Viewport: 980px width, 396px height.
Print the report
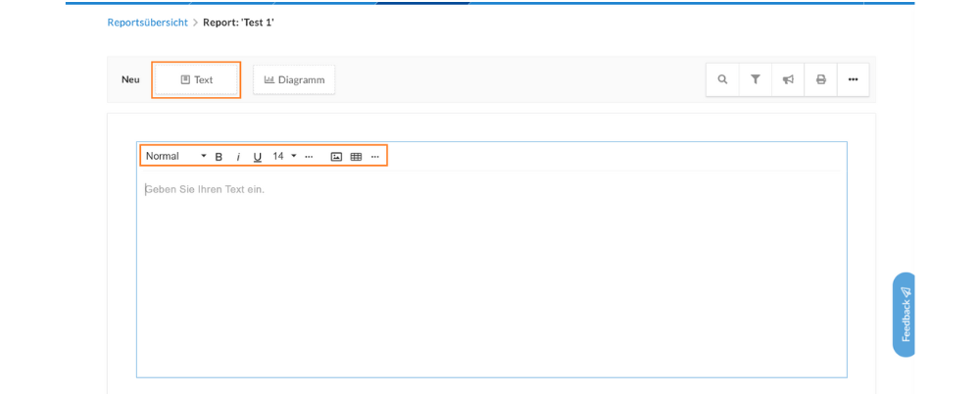click(x=821, y=79)
